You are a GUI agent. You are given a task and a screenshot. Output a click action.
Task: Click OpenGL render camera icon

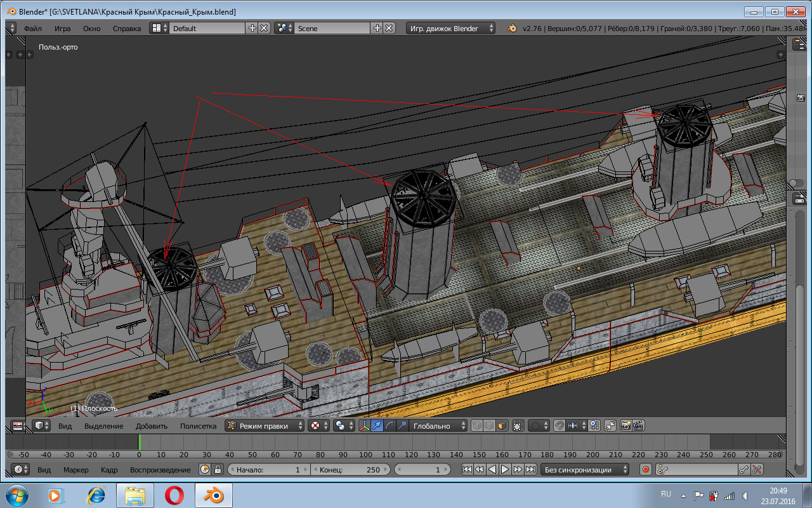pyautogui.click(x=625, y=426)
